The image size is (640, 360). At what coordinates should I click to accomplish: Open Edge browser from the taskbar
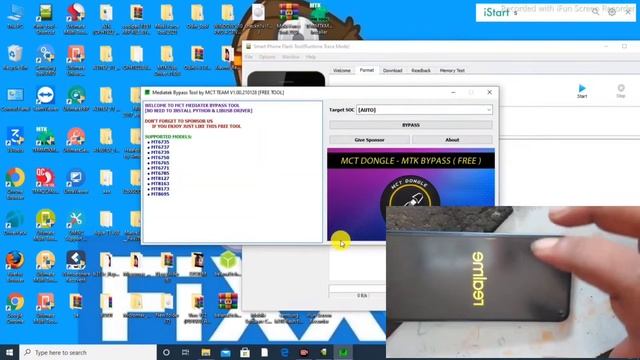(284, 352)
